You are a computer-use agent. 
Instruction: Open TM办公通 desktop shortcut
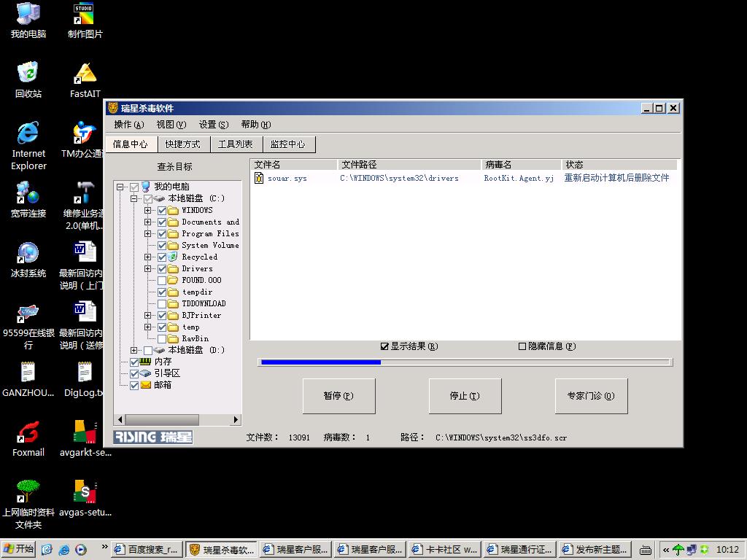point(83,140)
